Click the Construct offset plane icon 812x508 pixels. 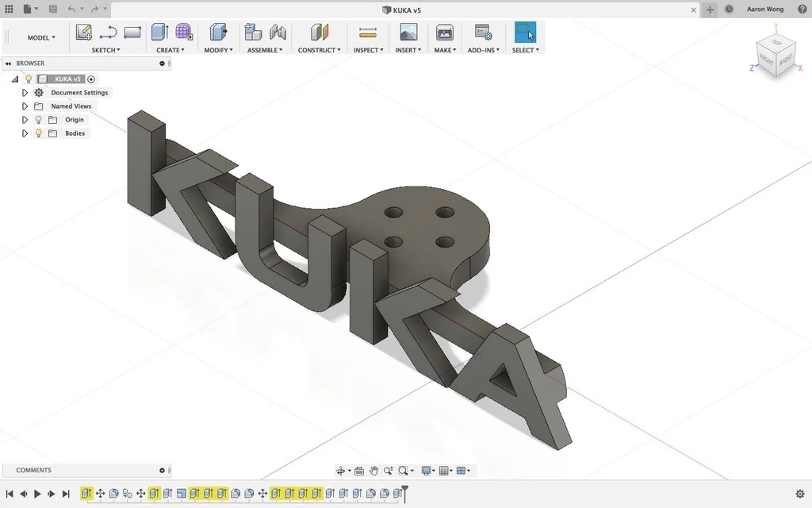319,32
